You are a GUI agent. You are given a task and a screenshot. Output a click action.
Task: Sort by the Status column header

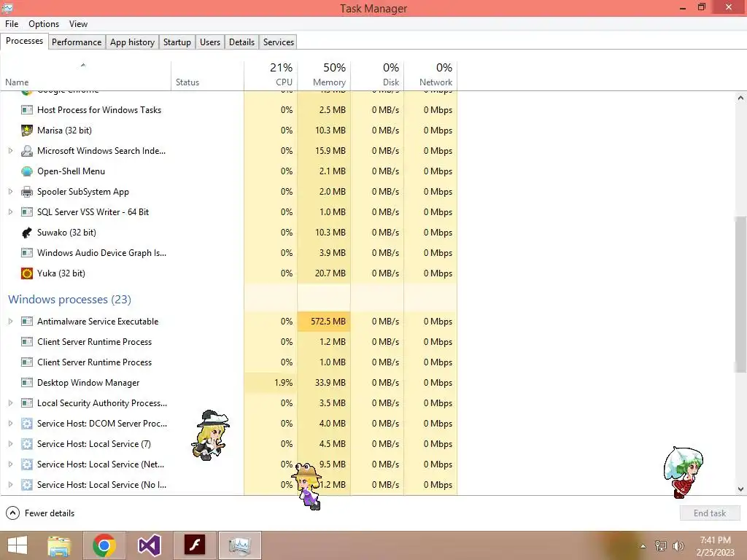click(x=207, y=76)
